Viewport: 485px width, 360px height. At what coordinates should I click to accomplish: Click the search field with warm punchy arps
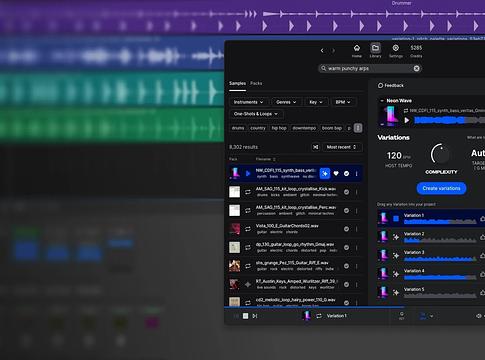click(x=370, y=68)
